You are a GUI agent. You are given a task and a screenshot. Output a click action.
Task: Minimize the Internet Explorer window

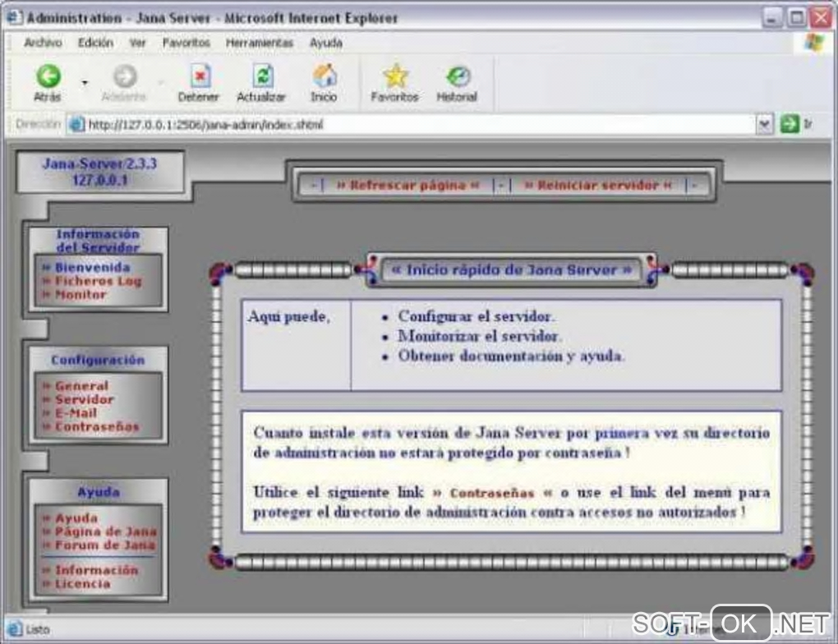pos(771,17)
